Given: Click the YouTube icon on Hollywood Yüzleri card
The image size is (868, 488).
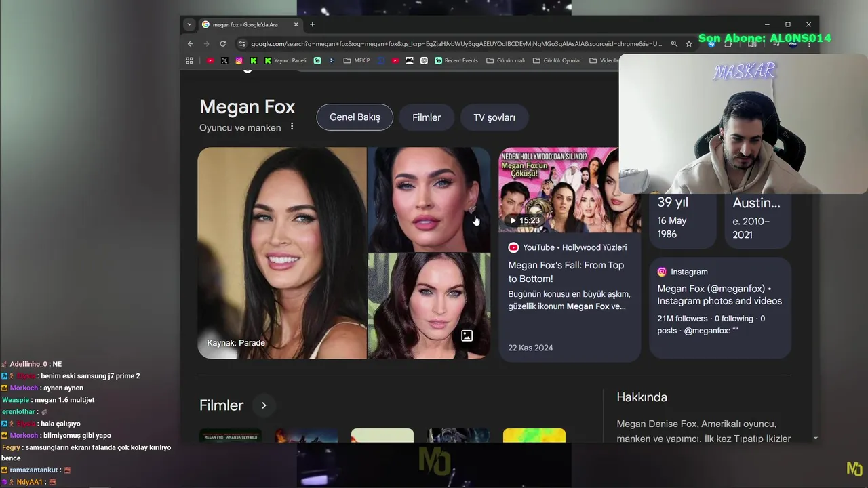Looking at the screenshot, I should 513,247.
